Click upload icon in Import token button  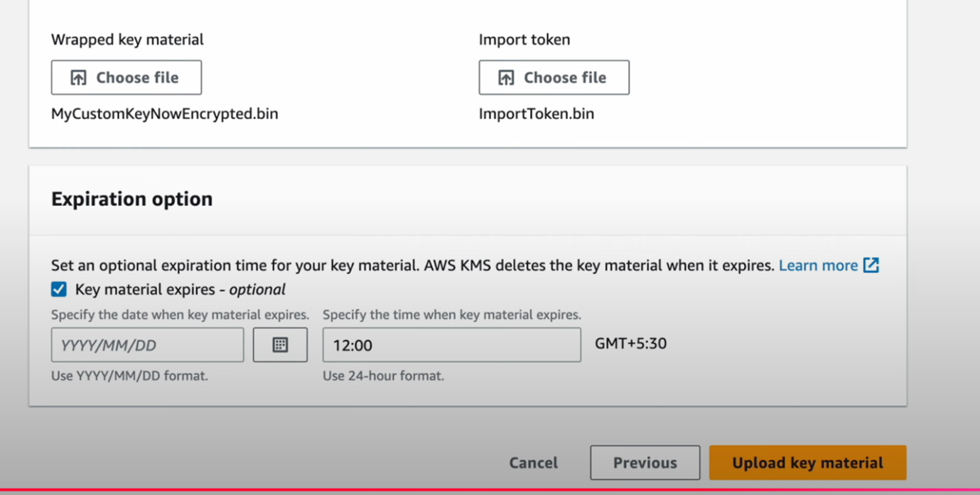point(506,77)
